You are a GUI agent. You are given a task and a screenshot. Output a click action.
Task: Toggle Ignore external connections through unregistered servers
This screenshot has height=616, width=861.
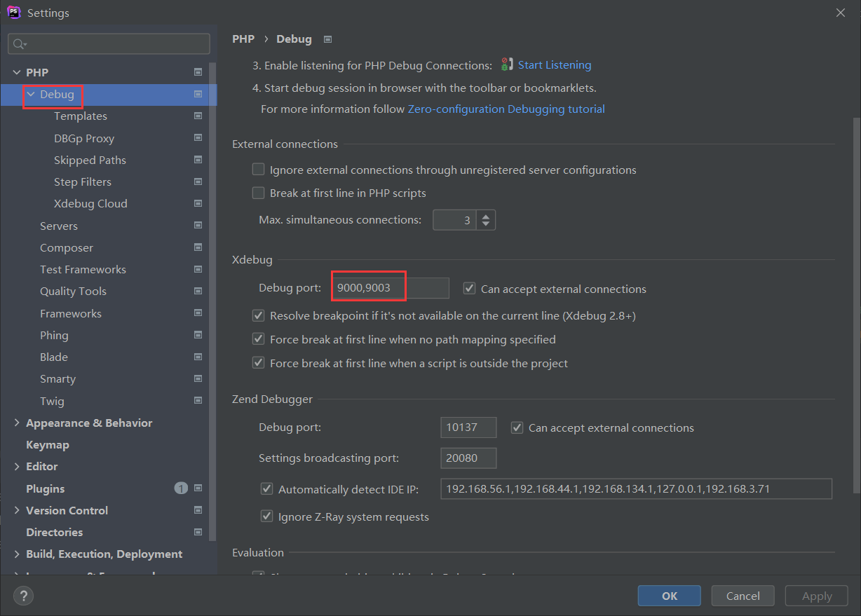[258, 170]
